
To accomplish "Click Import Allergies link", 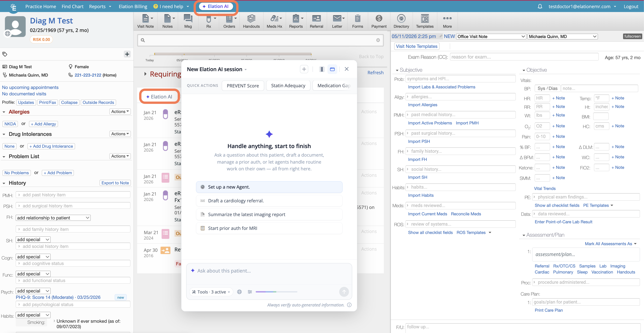I will click(423, 105).
